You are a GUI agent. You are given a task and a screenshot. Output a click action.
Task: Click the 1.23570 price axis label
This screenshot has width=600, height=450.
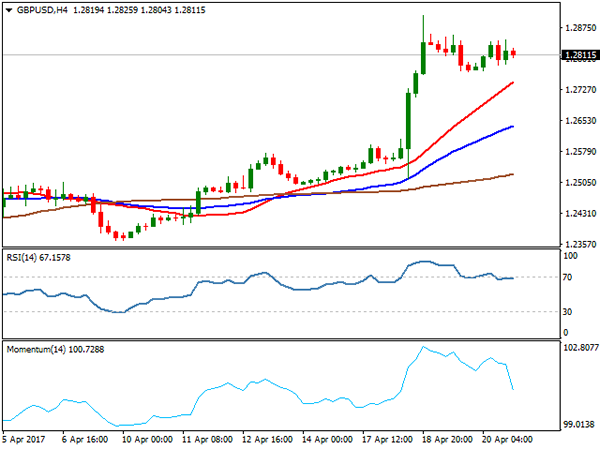click(580, 244)
